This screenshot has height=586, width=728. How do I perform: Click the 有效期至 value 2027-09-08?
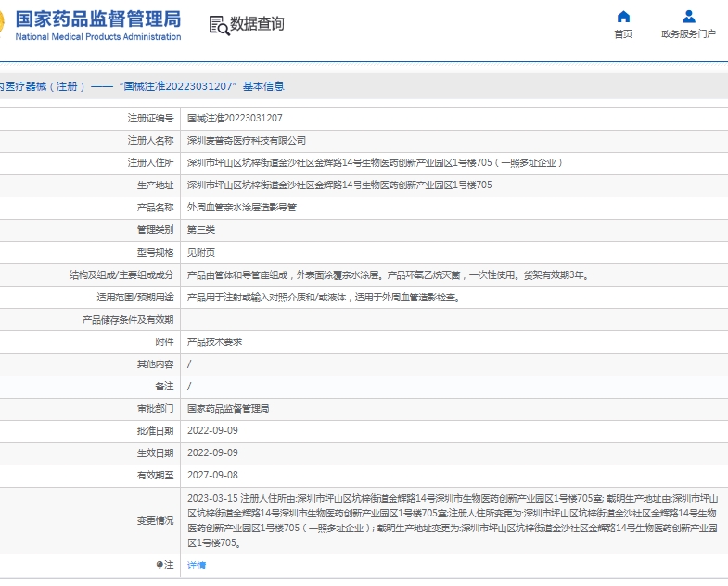pos(212,476)
